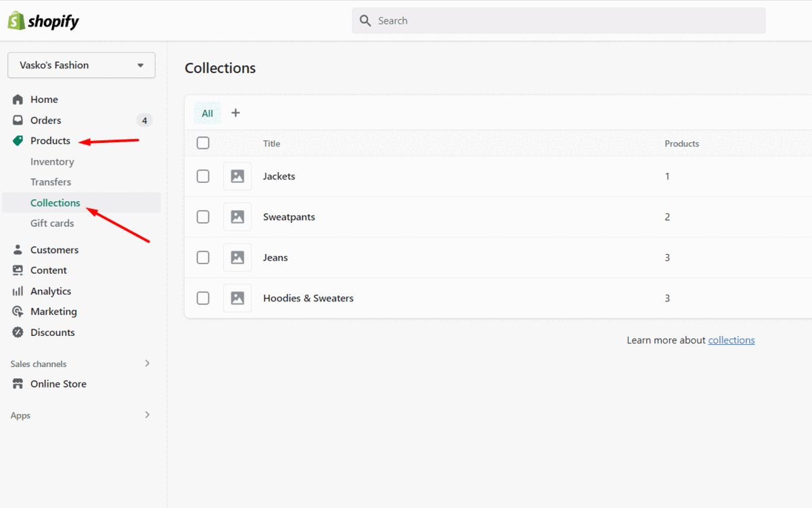Open Gift cards from the Products menu
The width and height of the screenshot is (812, 508).
(52, 223)
